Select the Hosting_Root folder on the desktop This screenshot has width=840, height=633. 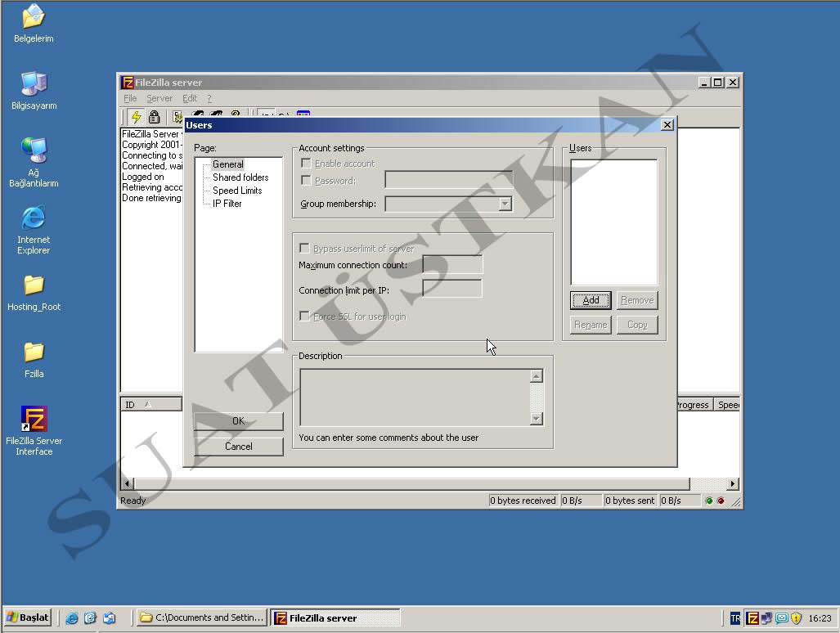[x=34, y=293]
